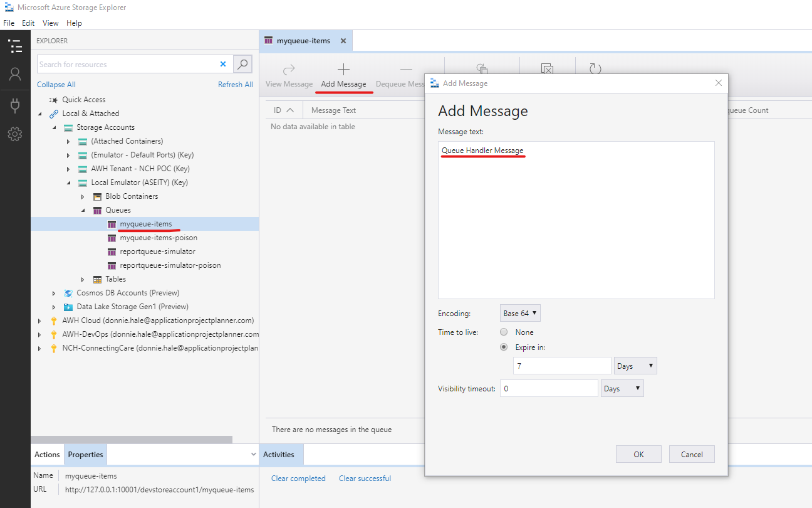The height and width of the screenshot is (508, 812).
Task: Collapse bottom panel with chevron arrow
Action: tap(253, 455)
